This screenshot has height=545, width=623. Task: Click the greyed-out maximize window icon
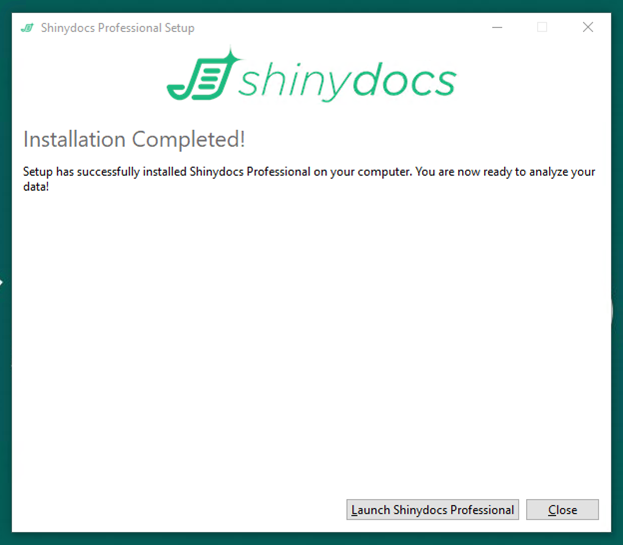click(x=542, y=28)
